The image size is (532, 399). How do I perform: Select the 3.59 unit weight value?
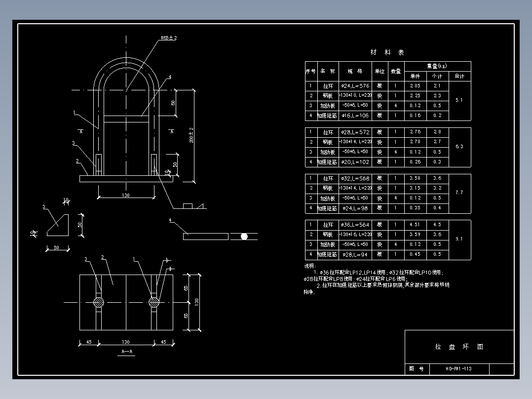pyautogui.click(x=416, y=234)
